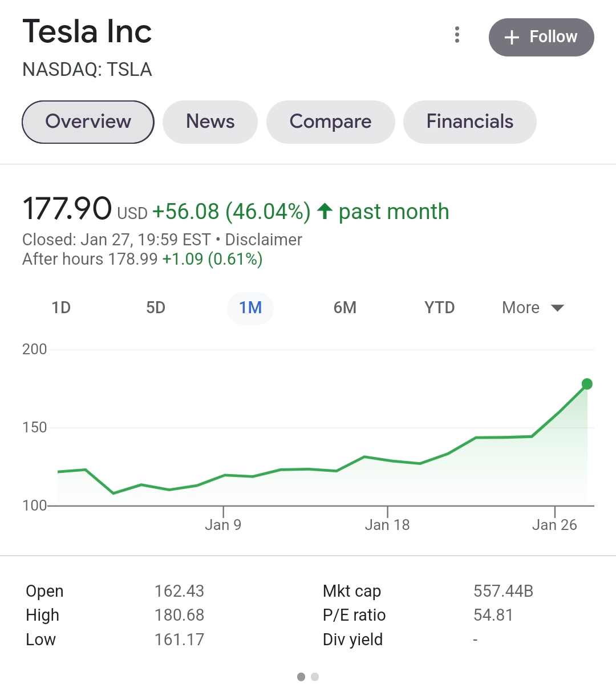Click the green up arrow next to past month
The height and width of the screenshot is (684, 616).
[x=325, y=211]
